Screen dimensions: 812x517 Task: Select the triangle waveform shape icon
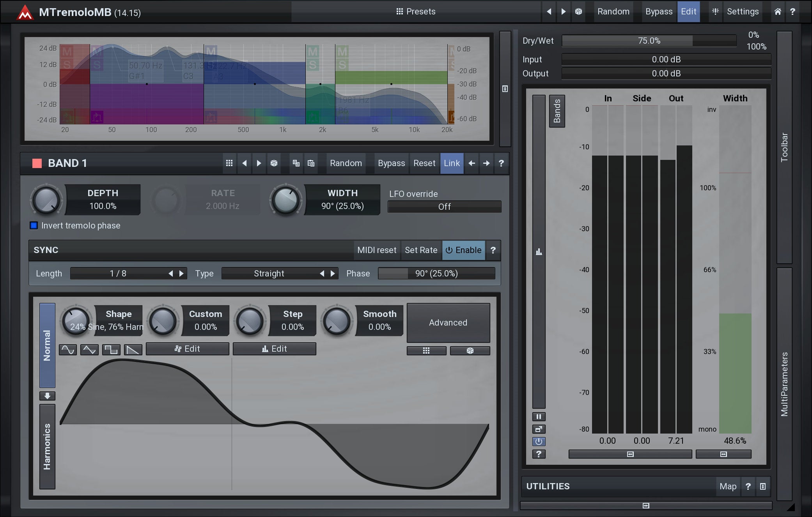89,349
